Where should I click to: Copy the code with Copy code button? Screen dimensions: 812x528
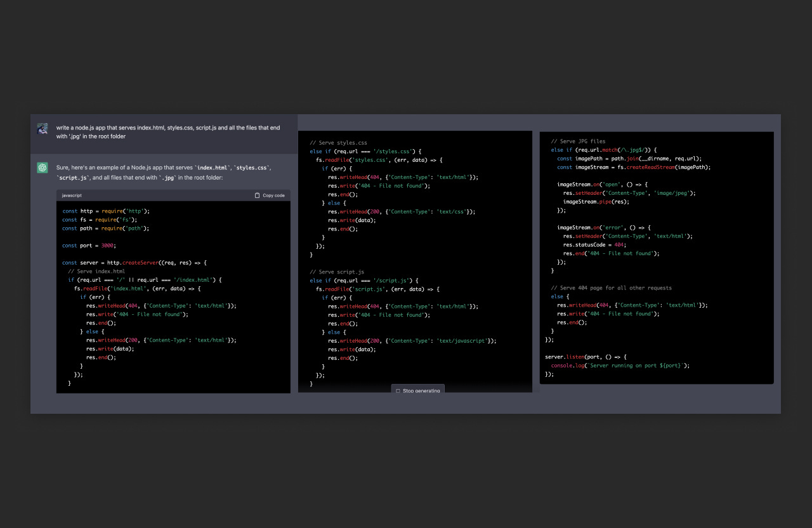270,195
